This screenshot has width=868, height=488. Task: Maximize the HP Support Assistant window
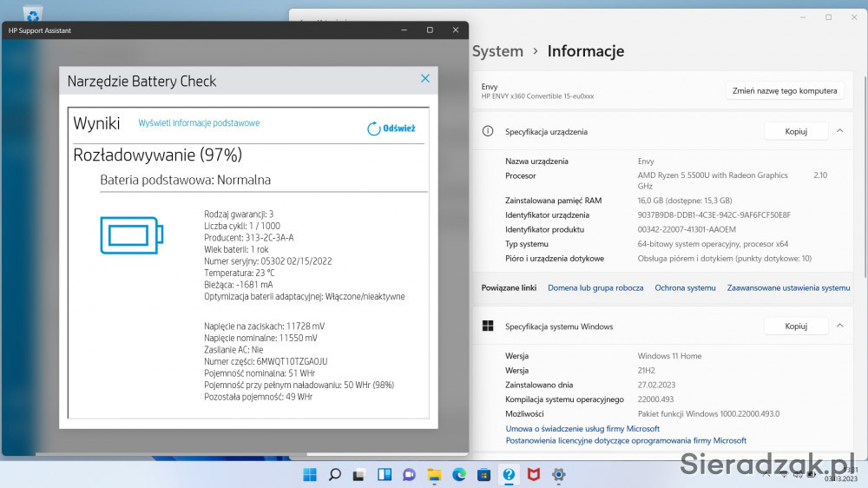click(430, 30)
